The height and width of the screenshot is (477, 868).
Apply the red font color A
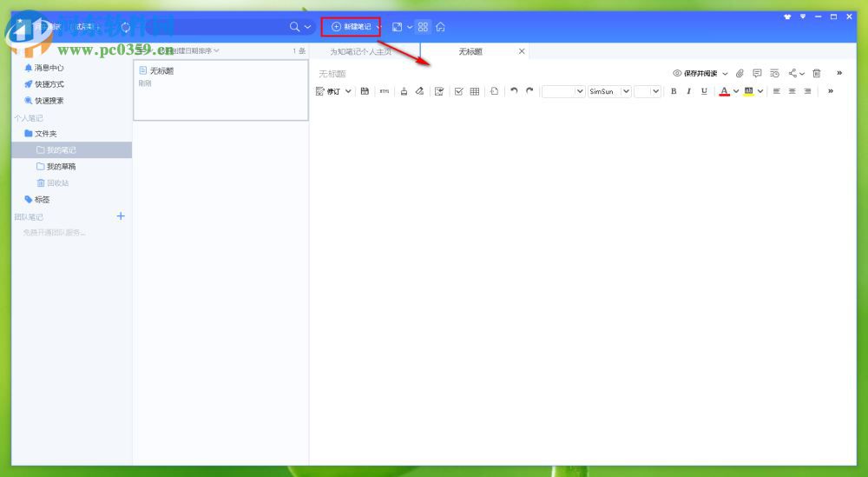724,91
